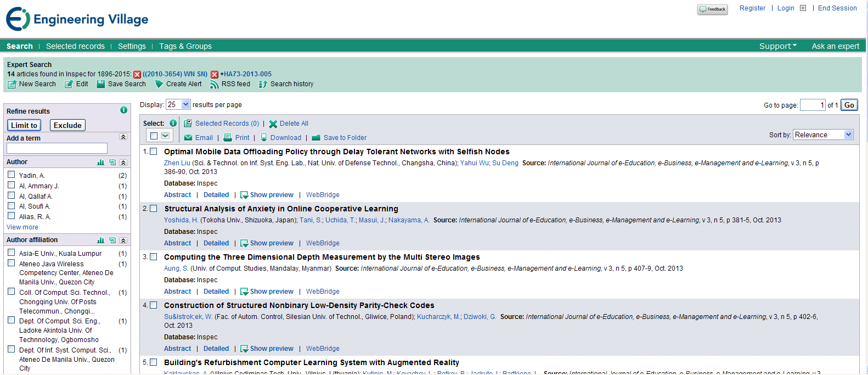Export the Author facet data
Screen dimensions: 868x375
pos(112,163)
